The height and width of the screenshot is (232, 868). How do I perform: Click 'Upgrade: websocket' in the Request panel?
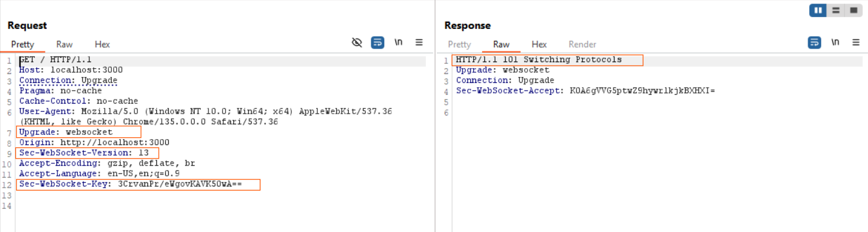(x=66, y=132)
